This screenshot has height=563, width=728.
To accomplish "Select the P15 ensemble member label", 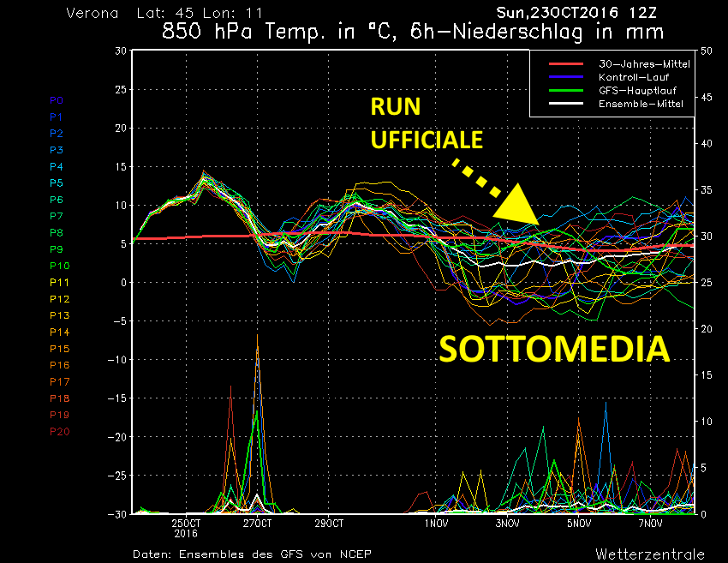I will 59,349.
